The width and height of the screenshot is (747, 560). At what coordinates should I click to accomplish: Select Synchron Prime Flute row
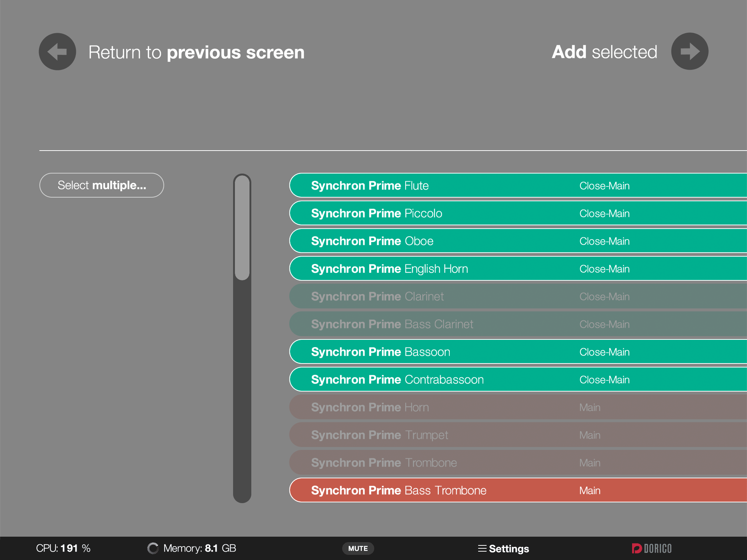518,186
